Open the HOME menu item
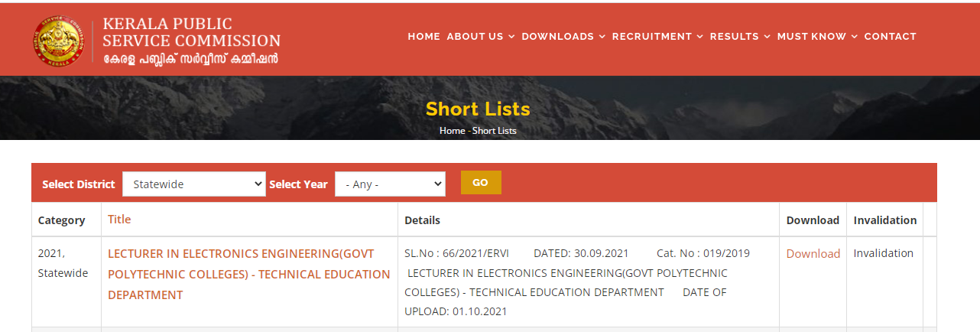The width and height of the screenshot is (980, 332). [424, 36]
